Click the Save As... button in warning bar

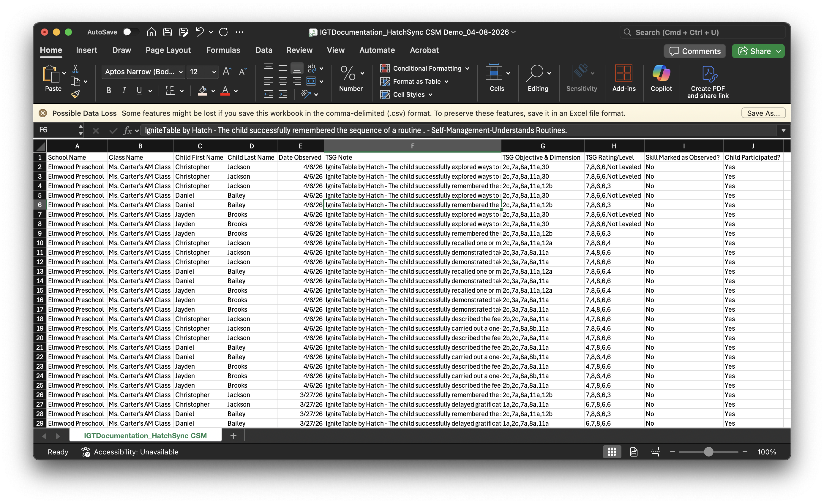[763, 113]
